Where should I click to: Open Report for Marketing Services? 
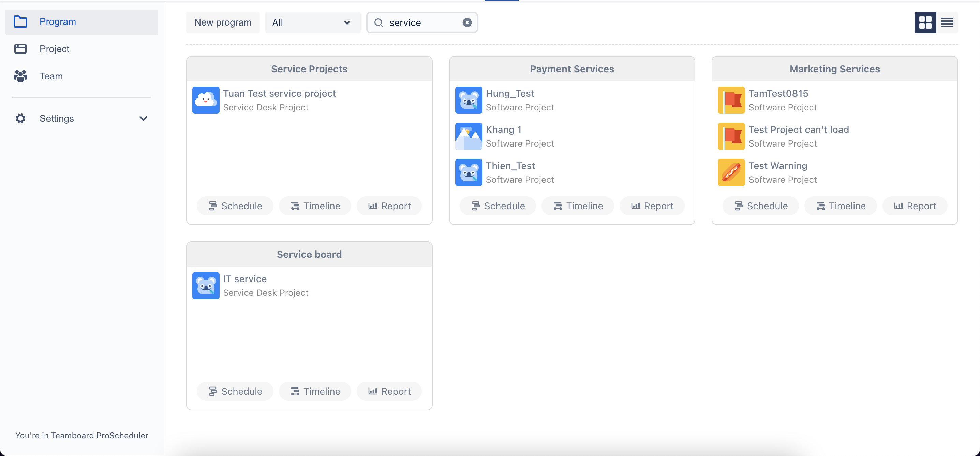(x=915, y=206)
